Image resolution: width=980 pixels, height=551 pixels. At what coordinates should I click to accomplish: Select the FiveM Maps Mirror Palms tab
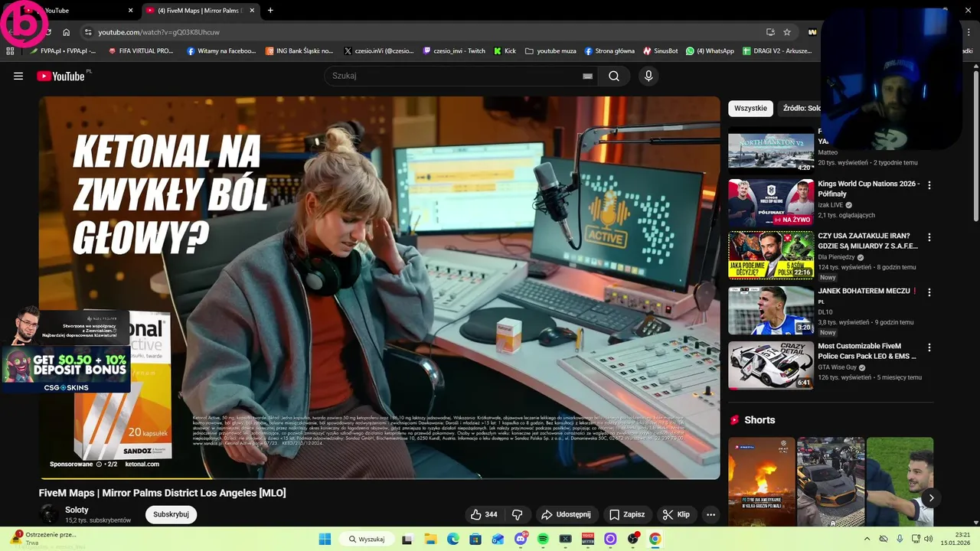201,11
